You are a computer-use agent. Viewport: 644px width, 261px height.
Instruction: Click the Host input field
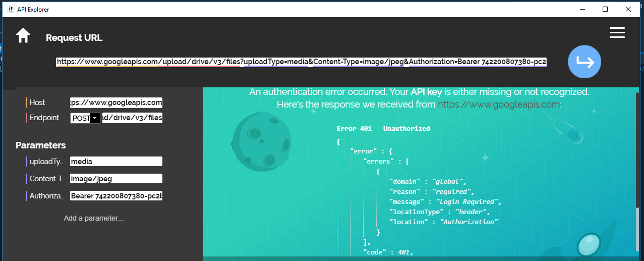[116, 102]
